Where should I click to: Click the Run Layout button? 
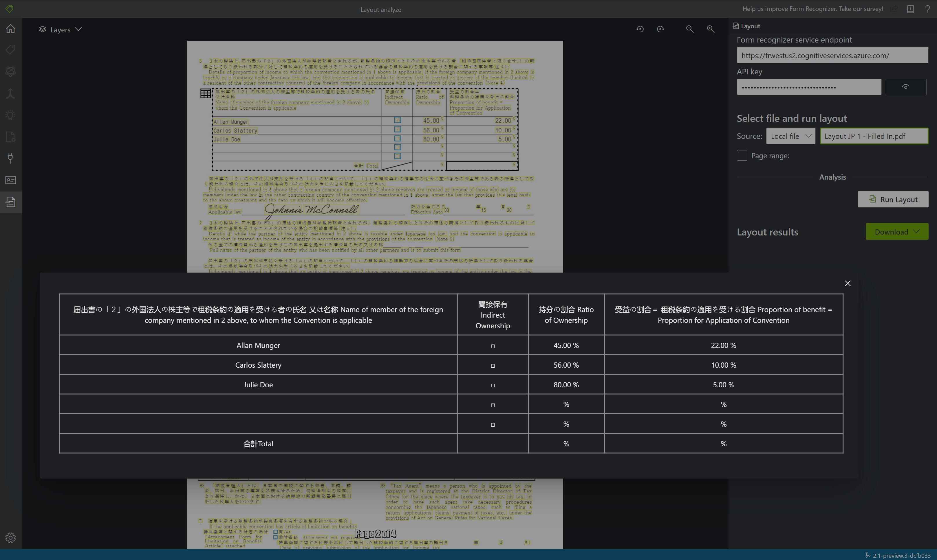point(894,199)
